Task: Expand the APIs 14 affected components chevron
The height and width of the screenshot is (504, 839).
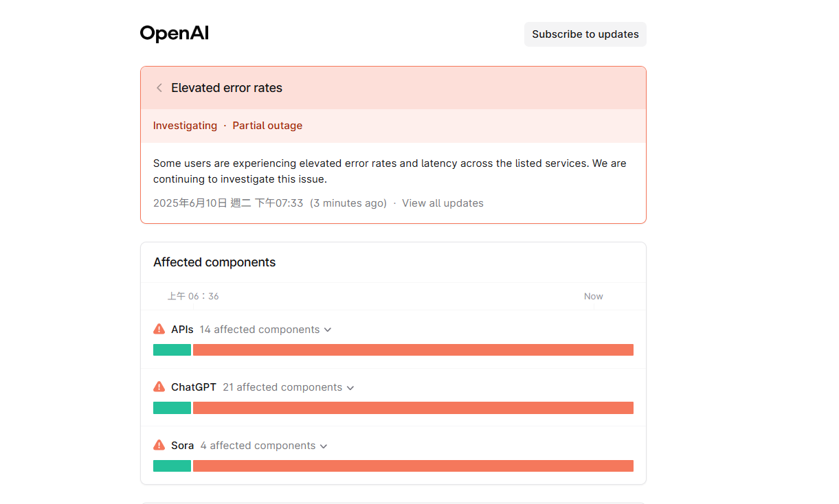Action: [328, 330]
